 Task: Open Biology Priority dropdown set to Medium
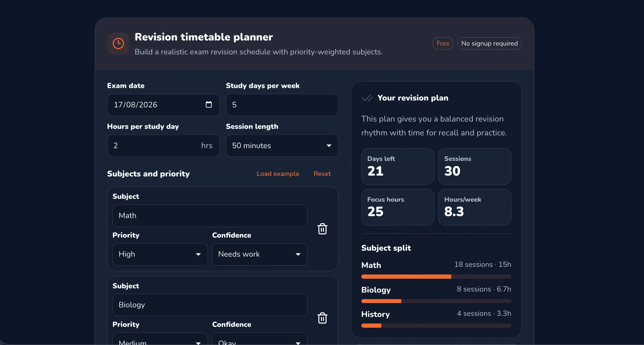pyautogui.click(x=160, y=339)
